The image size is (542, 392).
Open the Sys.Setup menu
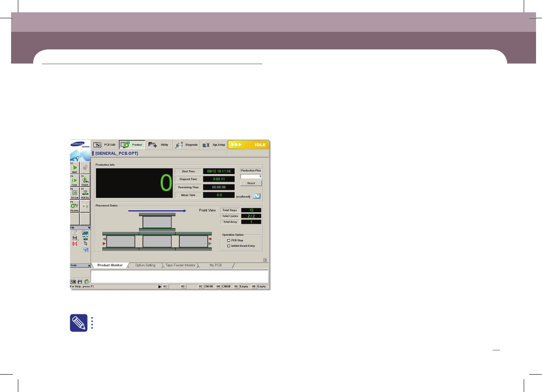point(214,145)
